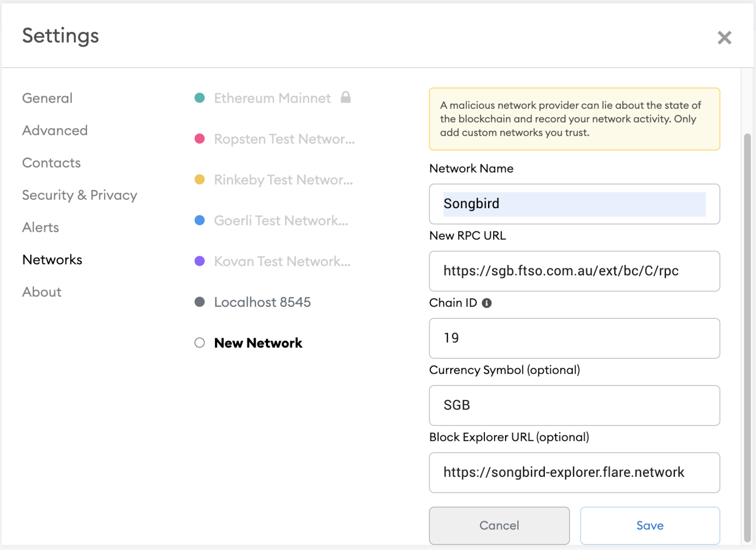Focus the Currency Symbol input field
Viewport: 756px width, 550px height.
pyautogui.click(x=574, y=405)
